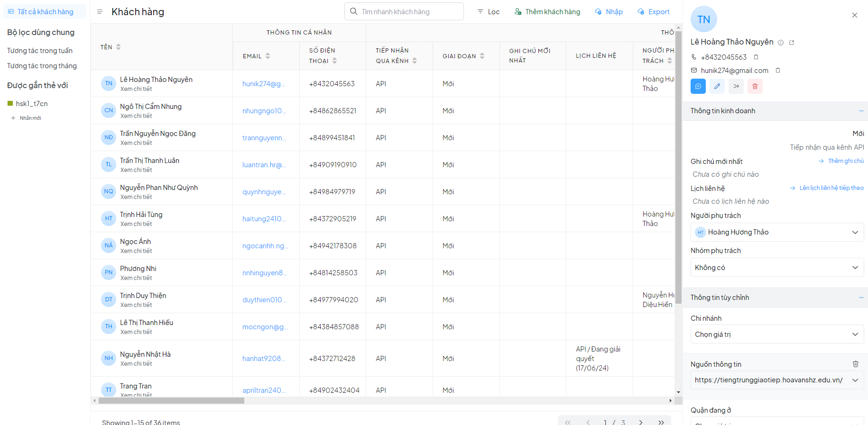Viewport: 868px width, 425px height.
Task: Click the red trash delete customer button
Action: pos(755,86)
